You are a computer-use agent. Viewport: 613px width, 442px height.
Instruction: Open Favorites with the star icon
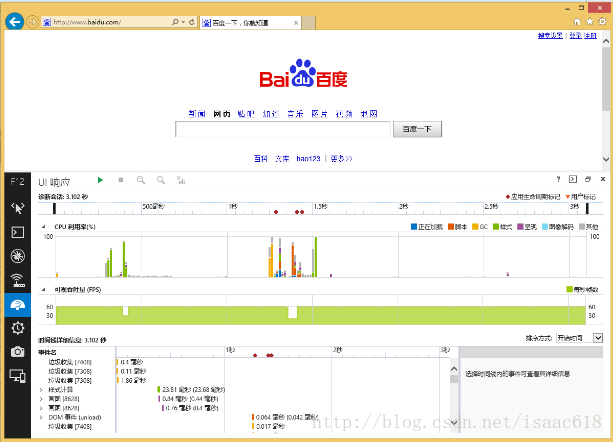click(590, 21)
